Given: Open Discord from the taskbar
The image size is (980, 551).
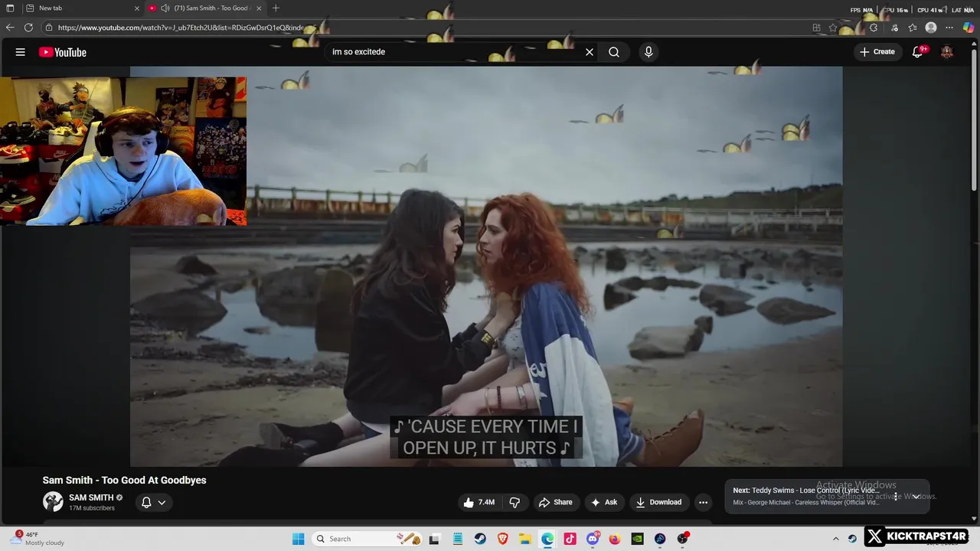Looking at the screenshot, I should pos(593,539).
